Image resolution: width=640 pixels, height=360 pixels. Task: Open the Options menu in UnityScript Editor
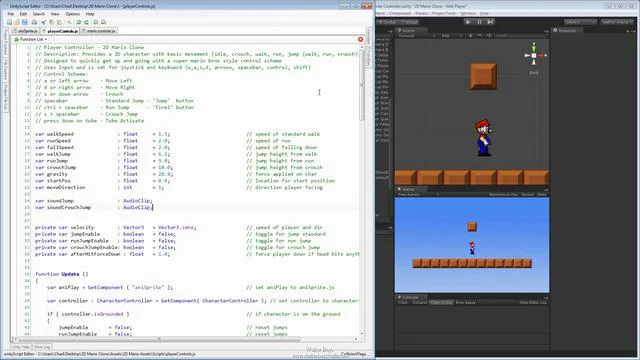pyautogui.click(x=73, y=14)
